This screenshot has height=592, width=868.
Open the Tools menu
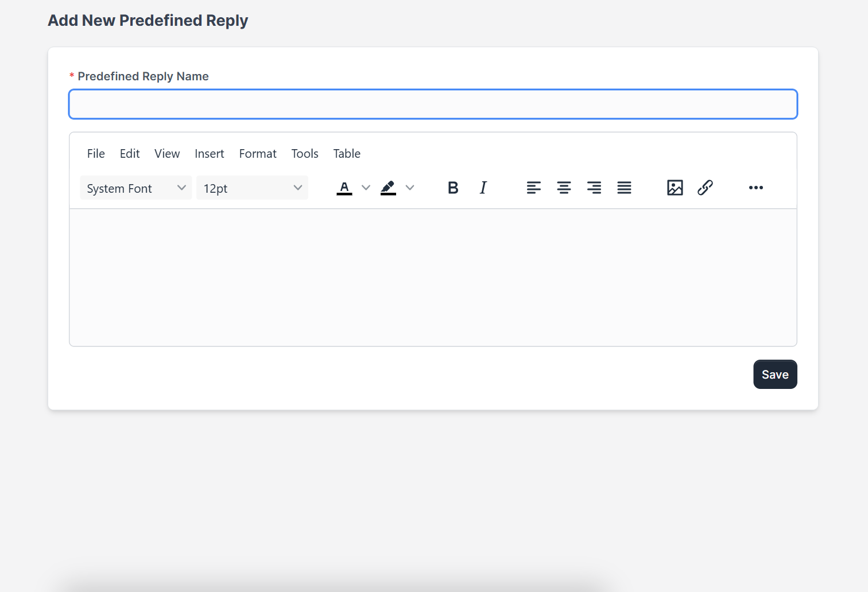[x=305, y=154]
